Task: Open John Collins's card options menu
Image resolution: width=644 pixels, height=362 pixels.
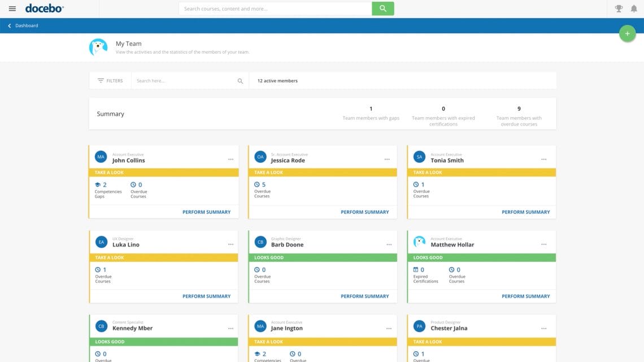Action: [231, 159]
